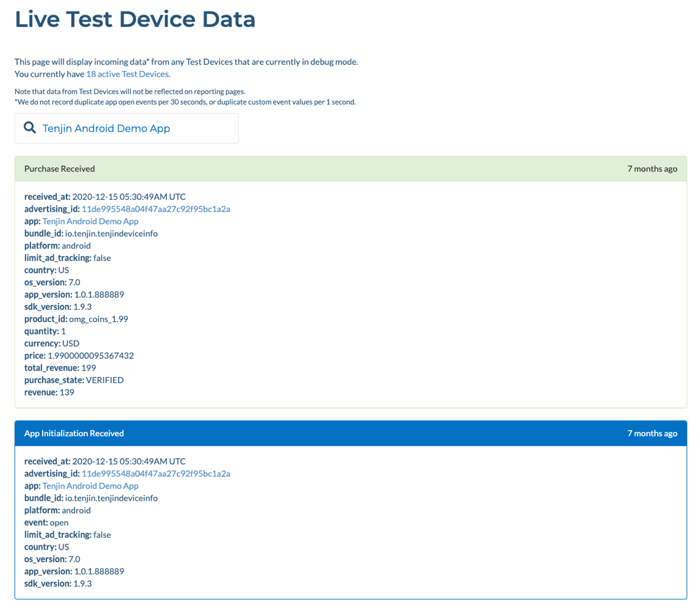700x608 pixels.
Task: Click the App Initialization Received header
Action: 351,433
